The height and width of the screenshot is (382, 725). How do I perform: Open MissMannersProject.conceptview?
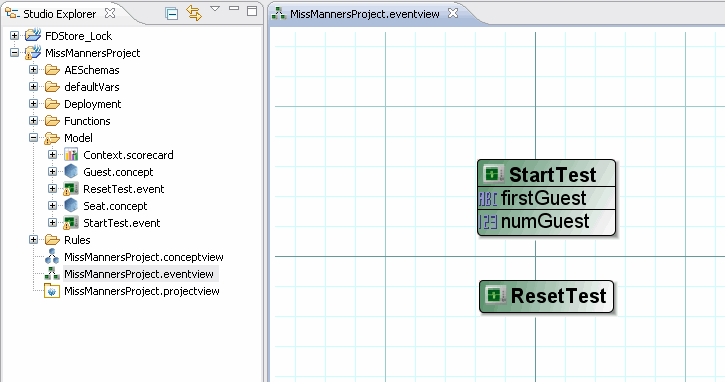144,257
